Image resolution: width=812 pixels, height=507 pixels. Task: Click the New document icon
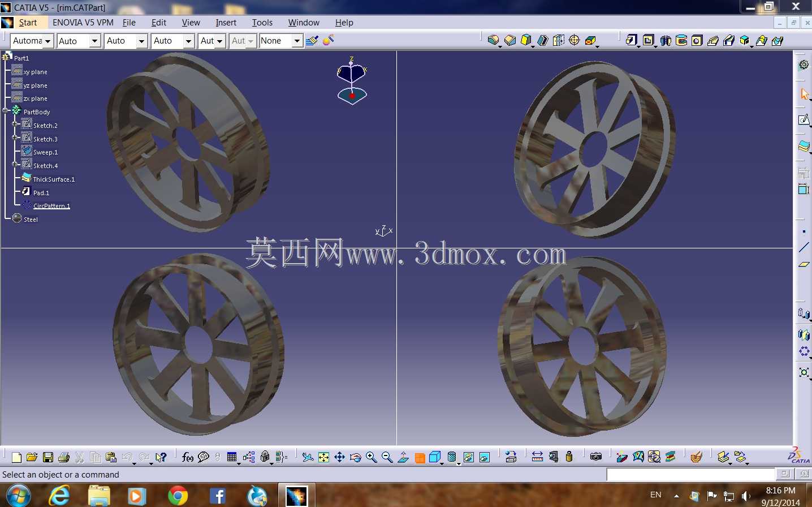(x=16, y=457)
